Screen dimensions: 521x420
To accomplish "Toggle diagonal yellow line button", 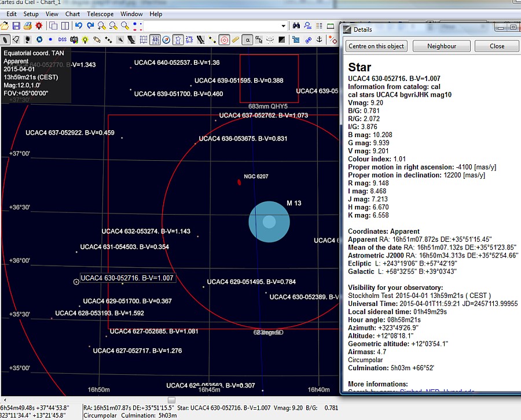I will (x=212, y=40).
